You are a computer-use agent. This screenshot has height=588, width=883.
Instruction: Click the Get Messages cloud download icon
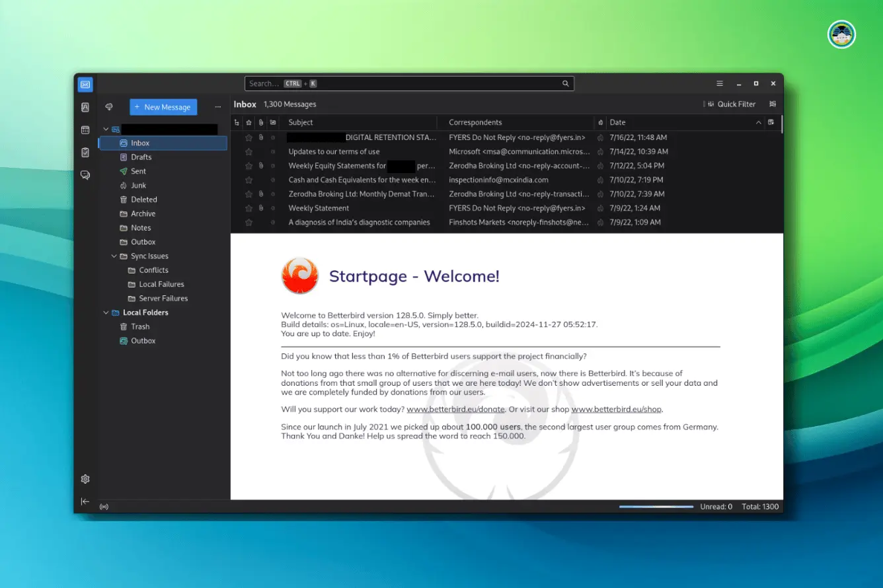pyautogui.click(x=110, y=107)
